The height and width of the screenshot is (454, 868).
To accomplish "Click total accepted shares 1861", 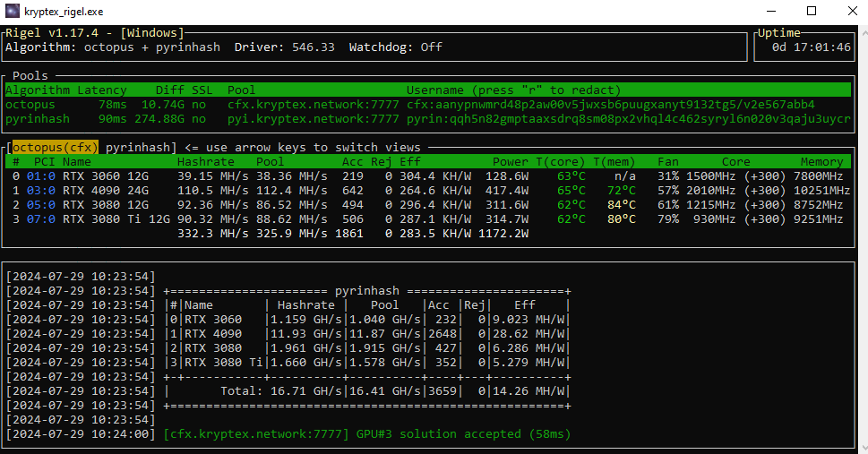I will point(349,234).
